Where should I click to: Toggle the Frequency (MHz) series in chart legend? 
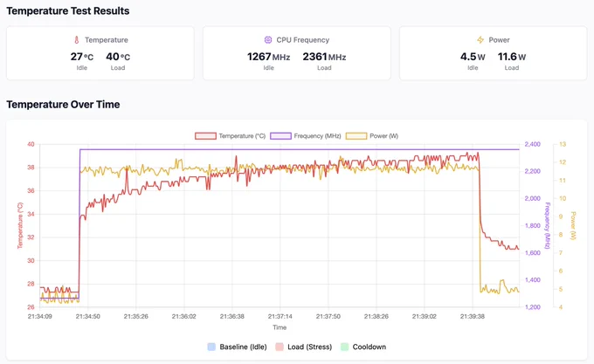coord(306,136)
